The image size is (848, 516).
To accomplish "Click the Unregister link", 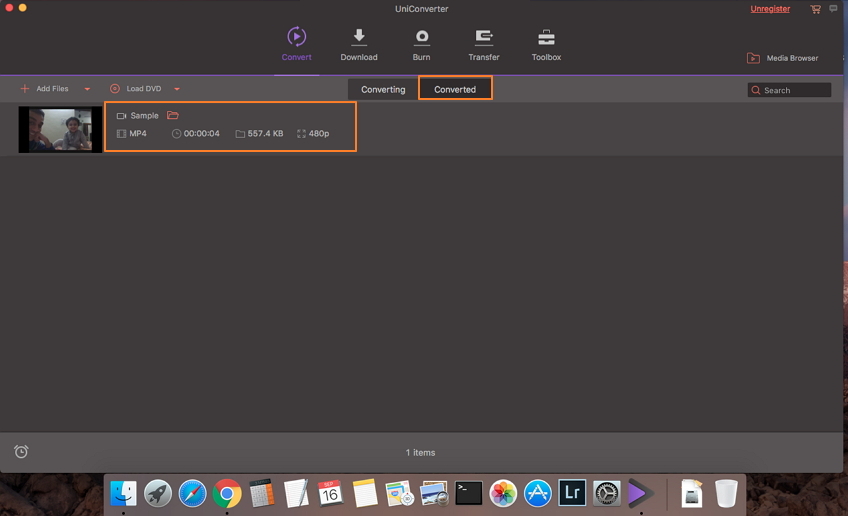I will point(770,9).
